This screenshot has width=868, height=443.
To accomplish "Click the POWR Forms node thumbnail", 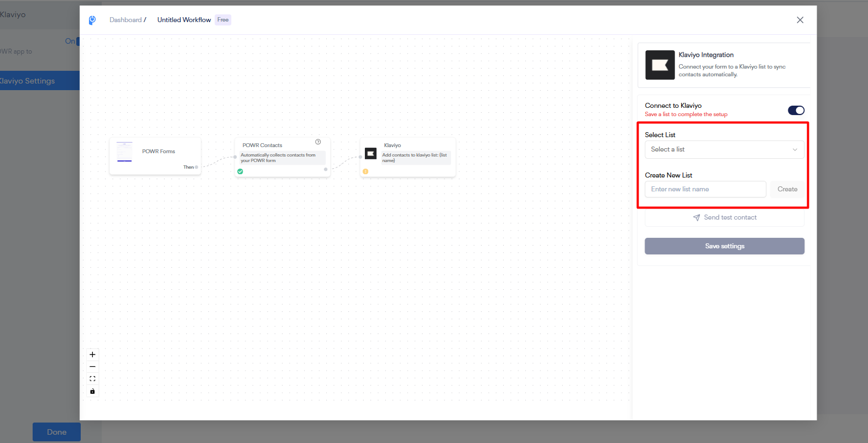I will click(x=124, y=152).
